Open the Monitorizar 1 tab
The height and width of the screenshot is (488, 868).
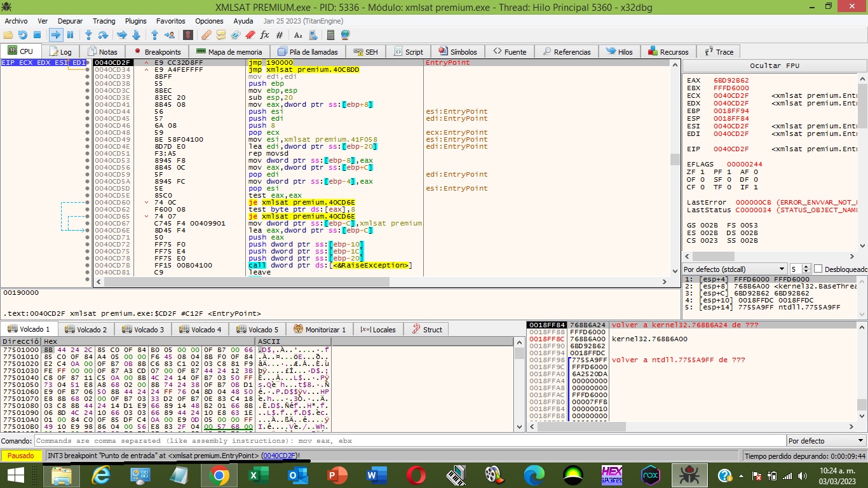coord(320,329)
